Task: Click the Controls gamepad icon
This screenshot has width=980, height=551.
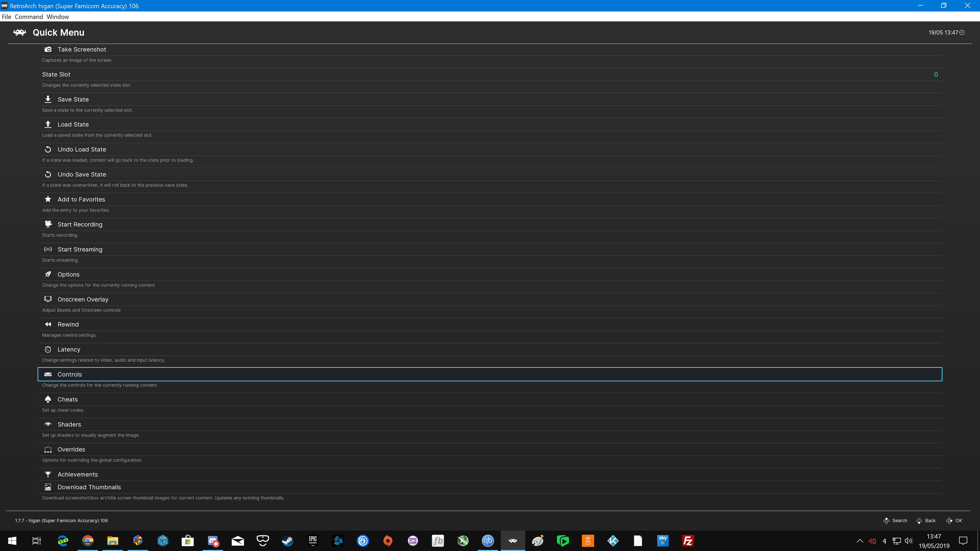Action: (x=48, y=374)
